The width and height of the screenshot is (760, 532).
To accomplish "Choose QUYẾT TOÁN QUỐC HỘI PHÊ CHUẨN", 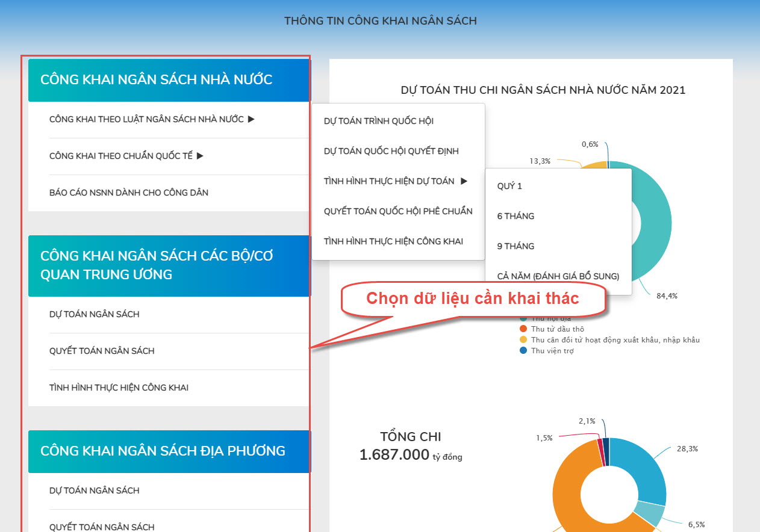I will [x=398, y=211].
